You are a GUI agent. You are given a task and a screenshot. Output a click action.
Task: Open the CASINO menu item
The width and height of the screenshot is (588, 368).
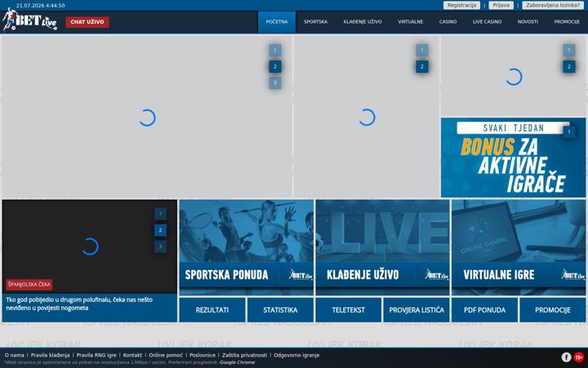click(448, 22)
